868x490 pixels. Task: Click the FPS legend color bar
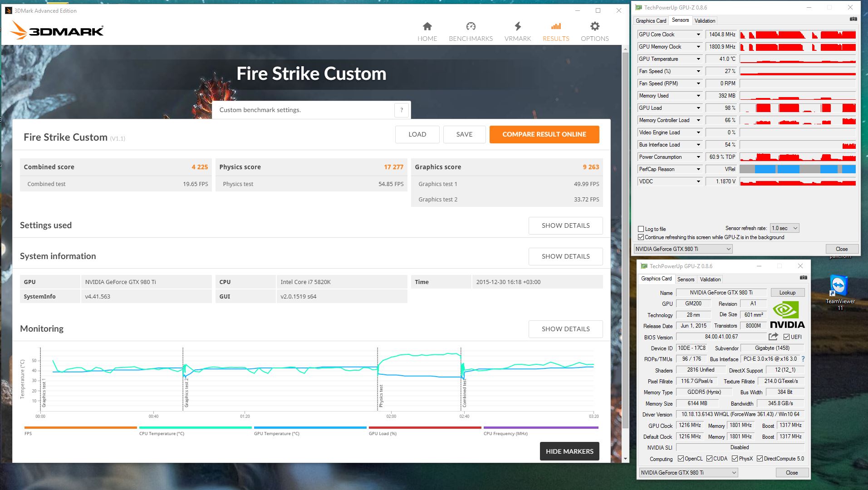pos(81,427)
